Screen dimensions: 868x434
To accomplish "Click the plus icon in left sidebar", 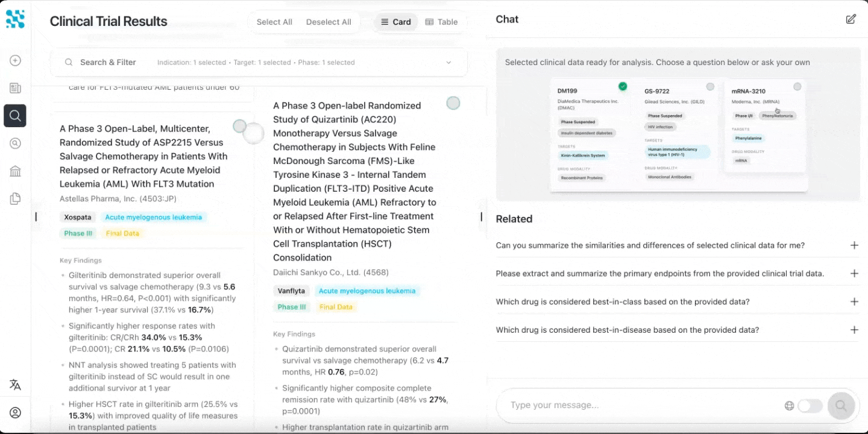I will [x=15, y=60].
